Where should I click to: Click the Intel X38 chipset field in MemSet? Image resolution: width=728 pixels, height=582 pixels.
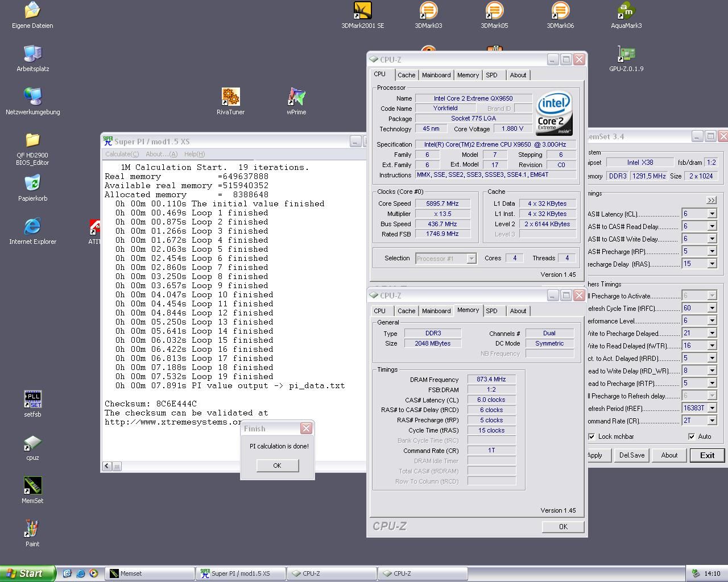click(640, 163)
